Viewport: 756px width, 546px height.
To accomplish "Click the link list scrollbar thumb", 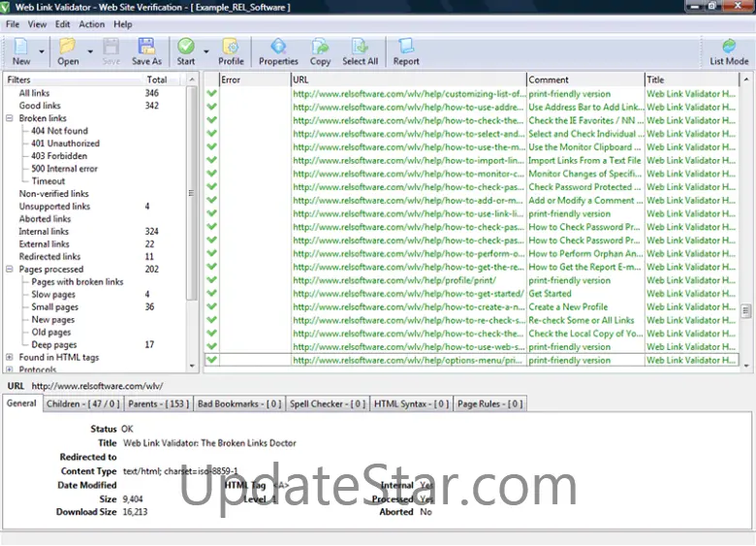I will point(746,310).
